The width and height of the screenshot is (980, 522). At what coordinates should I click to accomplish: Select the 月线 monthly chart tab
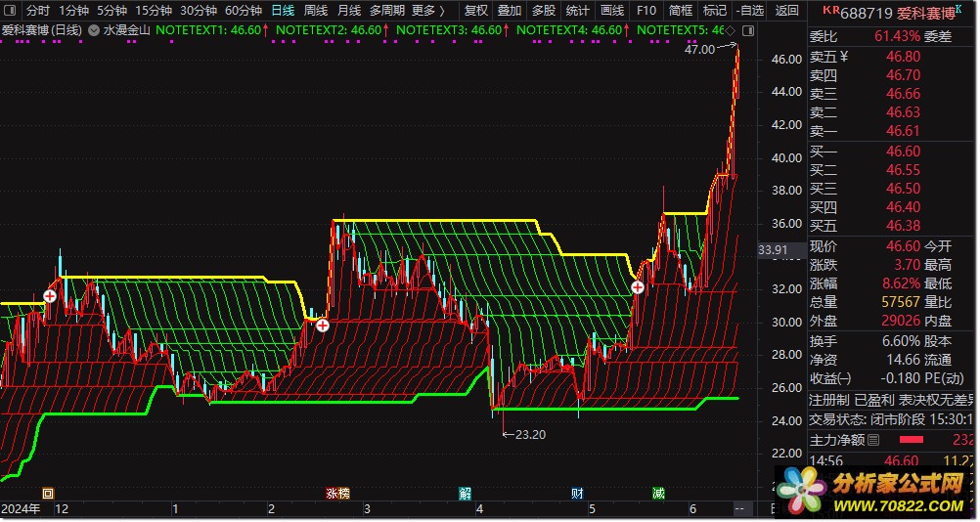click(x=349, y=11)
